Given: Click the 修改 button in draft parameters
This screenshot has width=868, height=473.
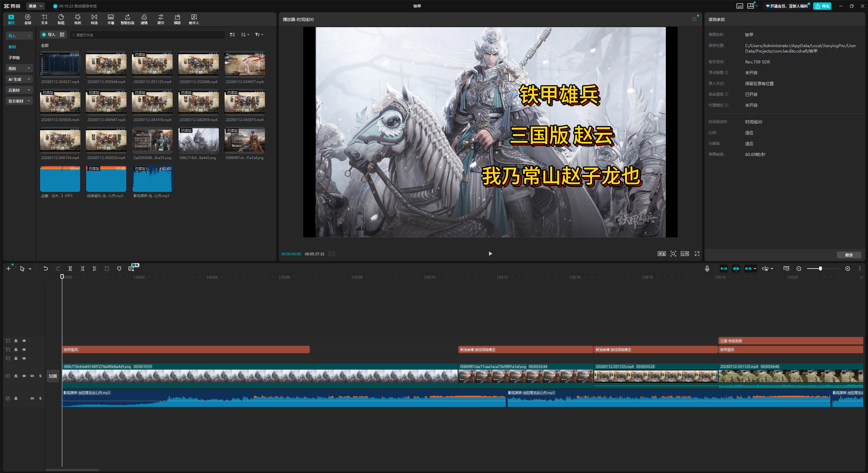Looking at the screenshot, I should [x=849, y=255].
